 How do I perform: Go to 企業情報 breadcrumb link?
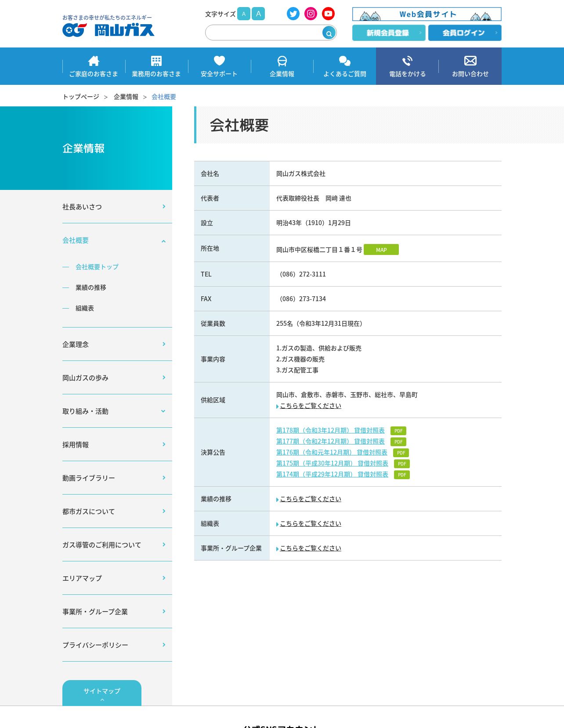point(126,97)
